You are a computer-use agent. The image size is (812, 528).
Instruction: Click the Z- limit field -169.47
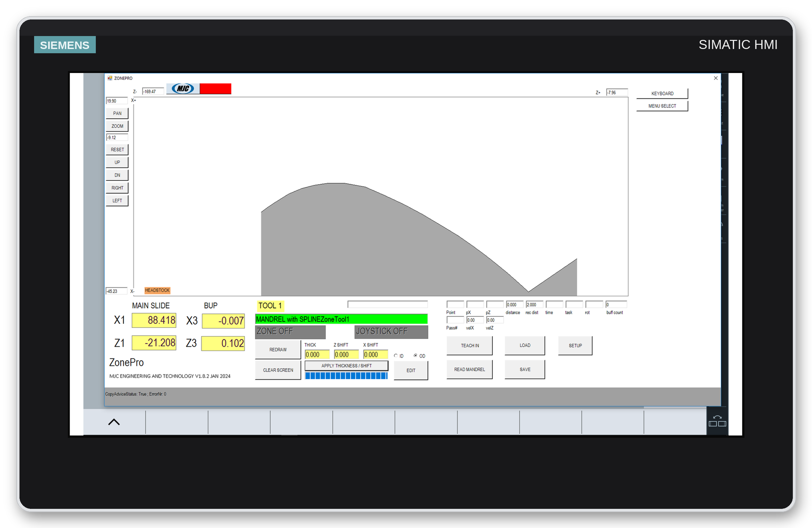[x=153, y=91]
